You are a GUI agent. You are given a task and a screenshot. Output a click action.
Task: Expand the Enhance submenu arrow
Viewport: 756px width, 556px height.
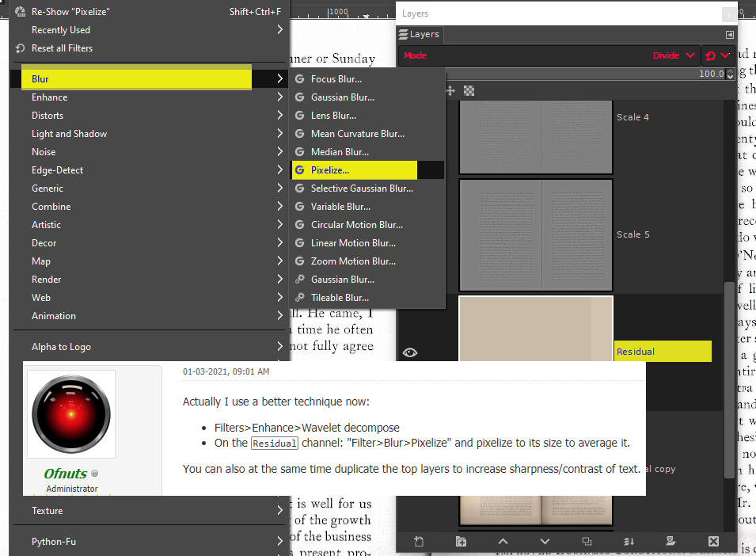pyautogui.click(x=279, y=97)
